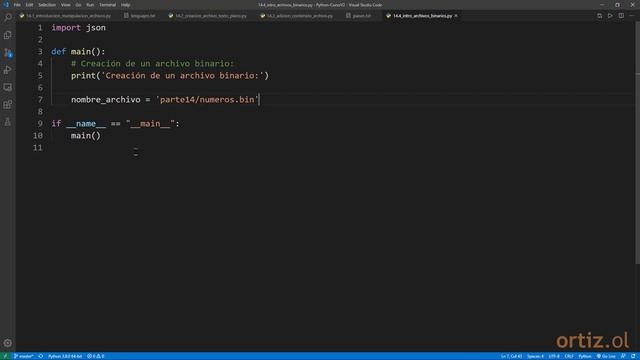The height and width of the screenshot is (360, 640).
Task: Change encoding via UTF-8 indicator
Action: click(x=554, y=356)
